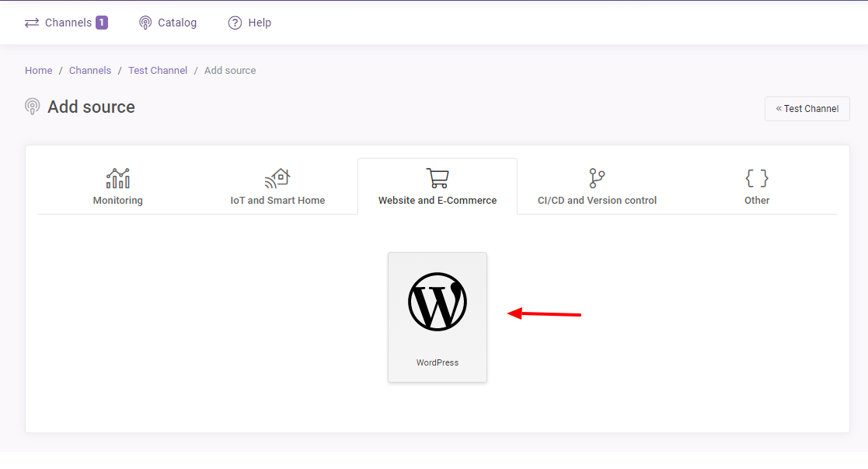Go to Home in breadcrumb
The height and width of the screenshot is (469, 868).
39,71
